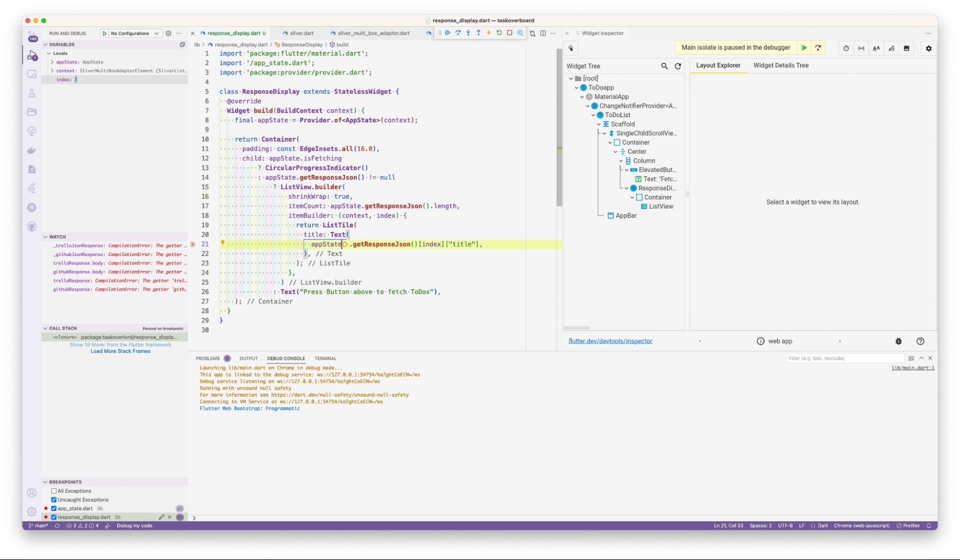Stop debugging with the red square icon
This screenshot has width=960, height=560.
[x=509, y=33]
